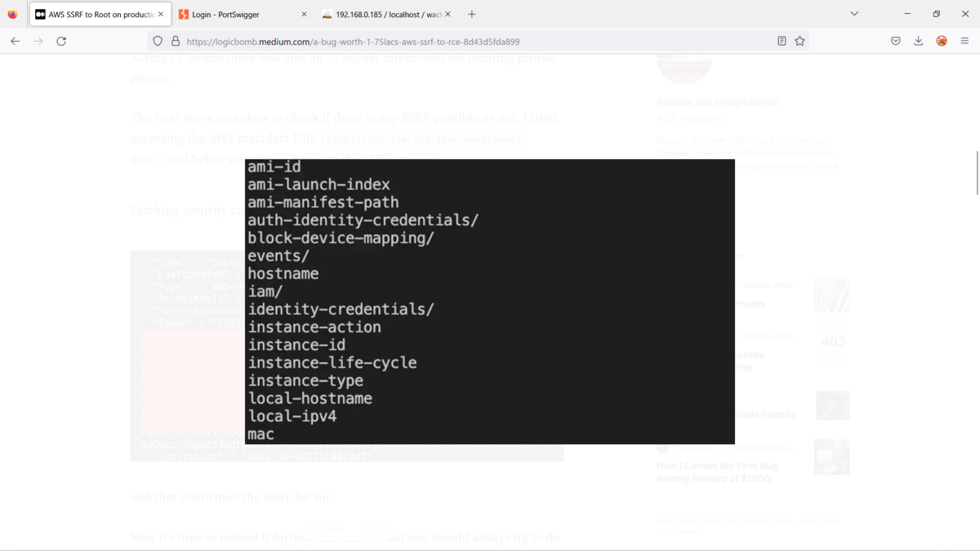This screenshot has height=551, width=980.
Task: Restore down the Firefox window
Action: 936,14
